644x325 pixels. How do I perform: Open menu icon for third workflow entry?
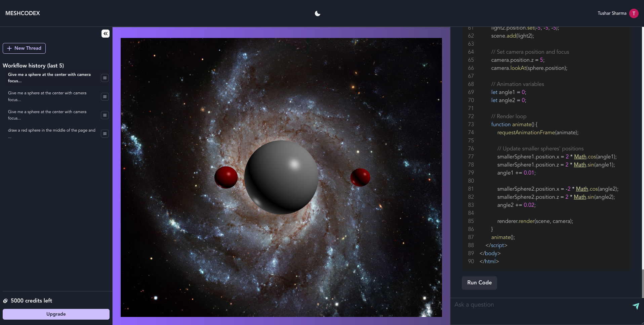(105, 115)
